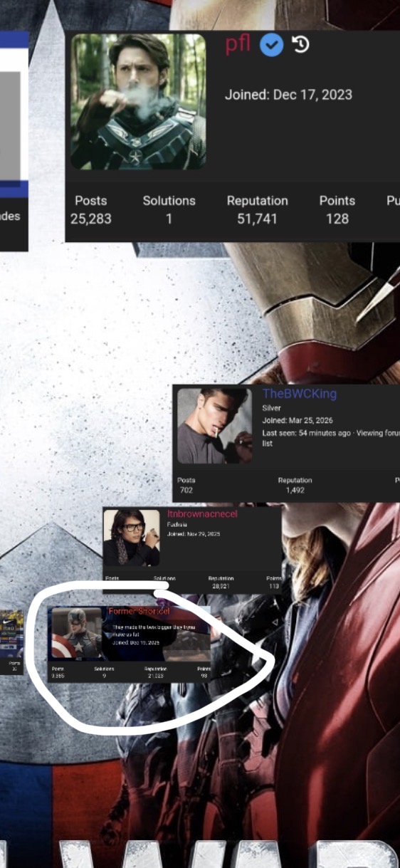This screenshot has height=868, width=400.
Task: Click ltnbrownacnecel's Points value 113
Action: [x=274, y=586]
